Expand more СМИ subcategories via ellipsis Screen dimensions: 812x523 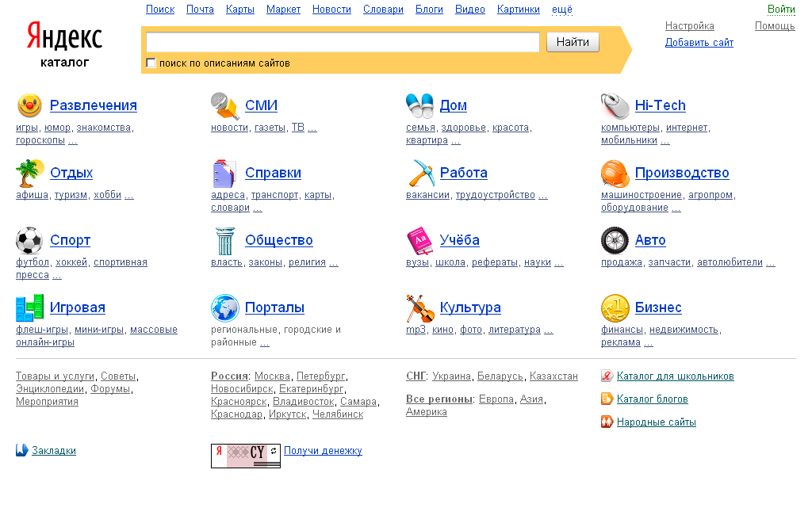pos(312,128)
